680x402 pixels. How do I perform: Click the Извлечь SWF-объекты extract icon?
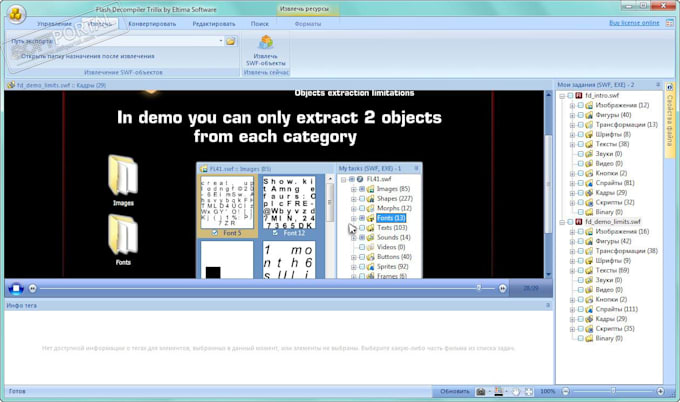click(265, 42)
